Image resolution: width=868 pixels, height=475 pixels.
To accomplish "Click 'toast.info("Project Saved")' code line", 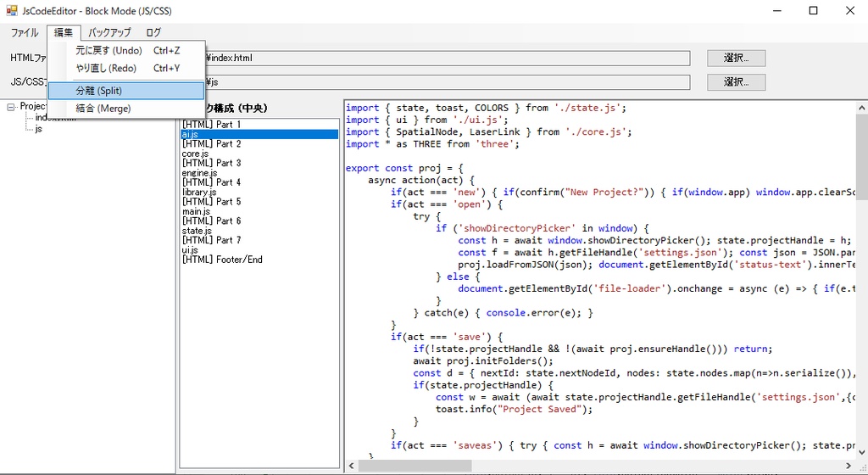I will pyautogui.click(x=514, y=410).
